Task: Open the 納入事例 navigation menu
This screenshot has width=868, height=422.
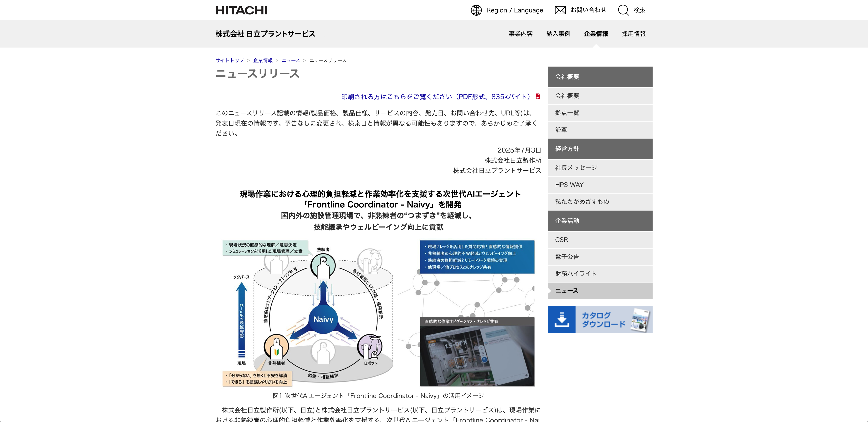Action: (558, 34)
